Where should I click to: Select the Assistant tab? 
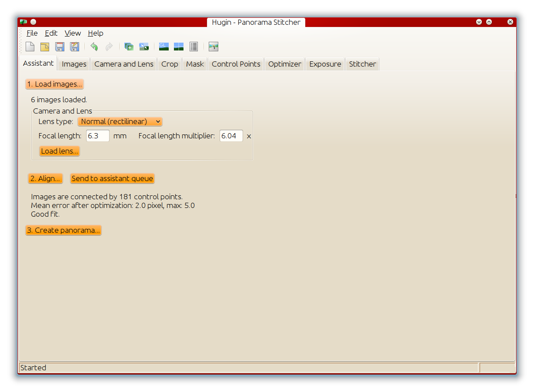38,63
